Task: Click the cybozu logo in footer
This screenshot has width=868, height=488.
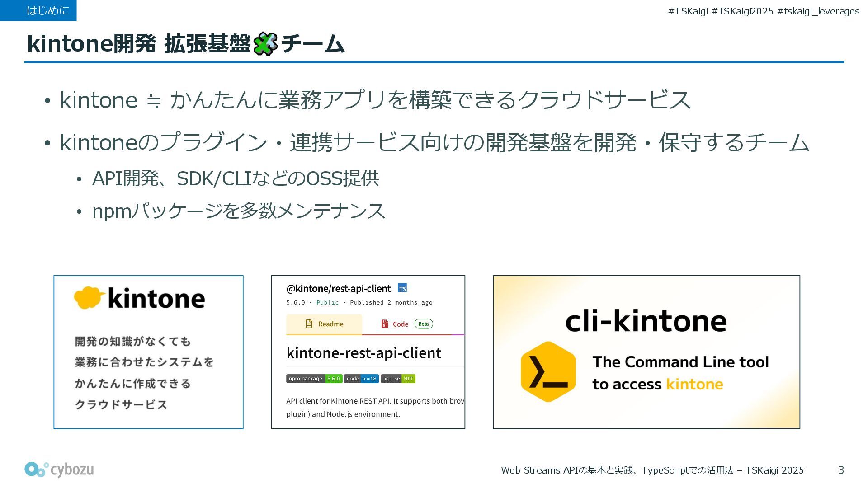Action: (59, 469)
